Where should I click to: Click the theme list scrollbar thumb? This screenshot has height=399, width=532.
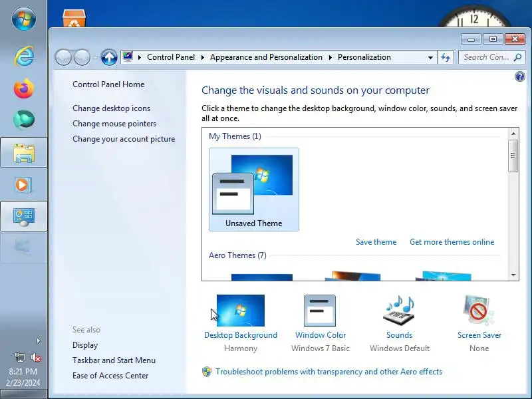pos(513,156)
